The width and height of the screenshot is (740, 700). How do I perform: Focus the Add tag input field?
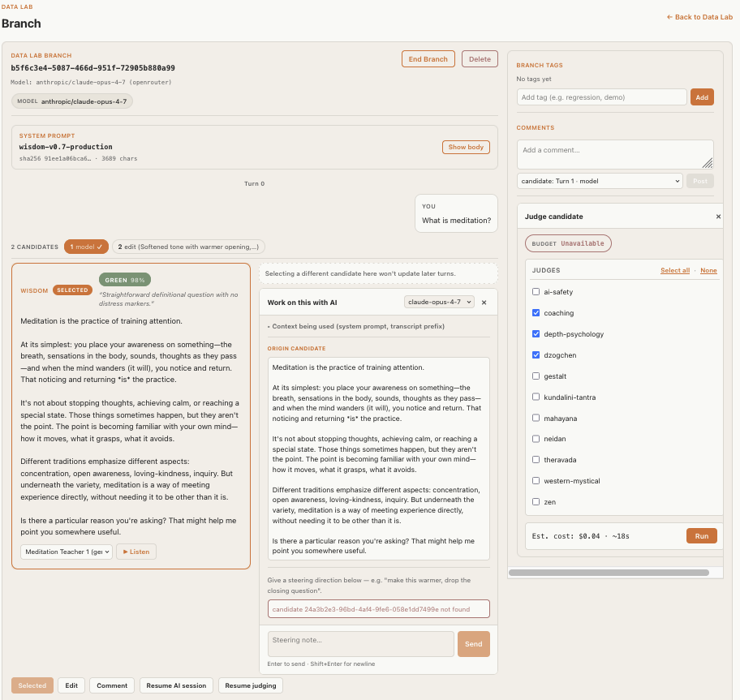point(602,97)
